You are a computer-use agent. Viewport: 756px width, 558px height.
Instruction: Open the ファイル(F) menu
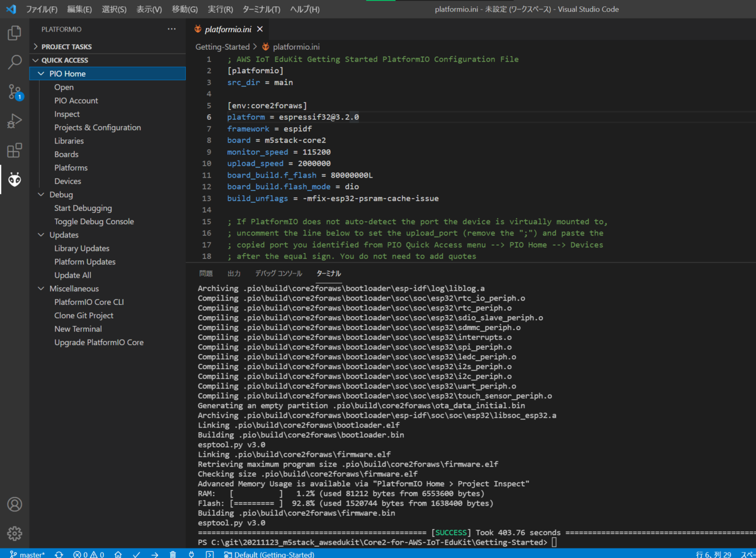42,9
